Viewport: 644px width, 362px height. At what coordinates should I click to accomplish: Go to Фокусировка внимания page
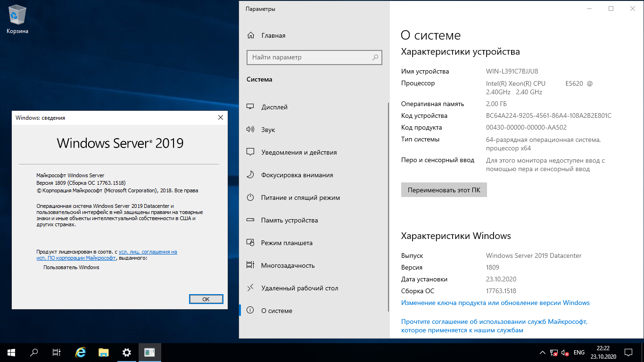coord(297,175)
